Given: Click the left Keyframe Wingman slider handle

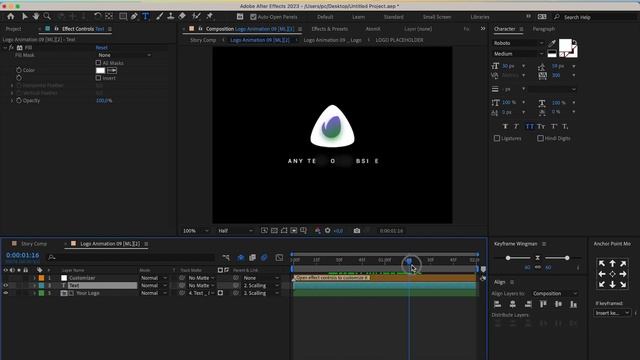Looking at the screenshot, I should coord(508,258).
